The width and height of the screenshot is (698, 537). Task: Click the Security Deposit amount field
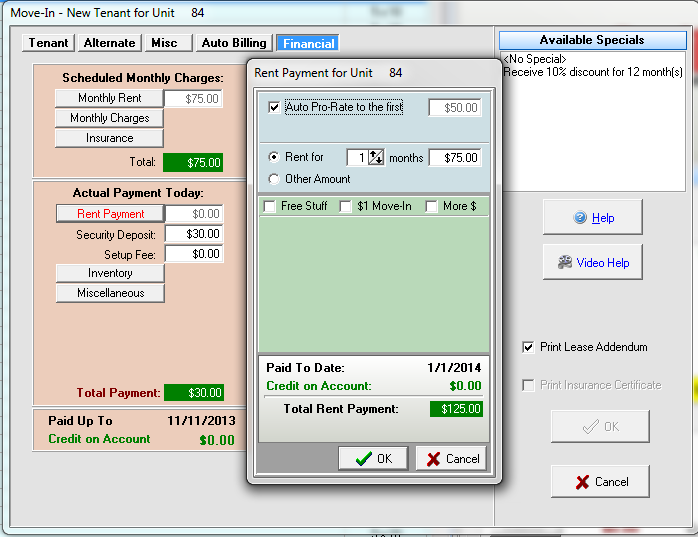click(x=194, y=234)
